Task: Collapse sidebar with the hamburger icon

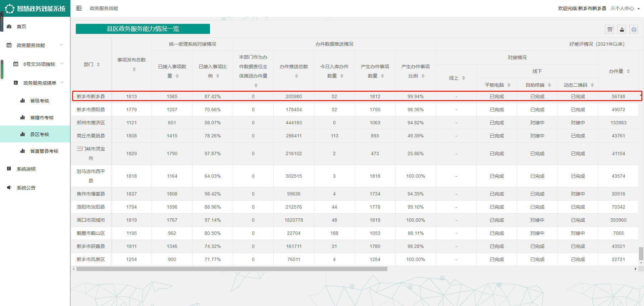Action: pos(79,8)
